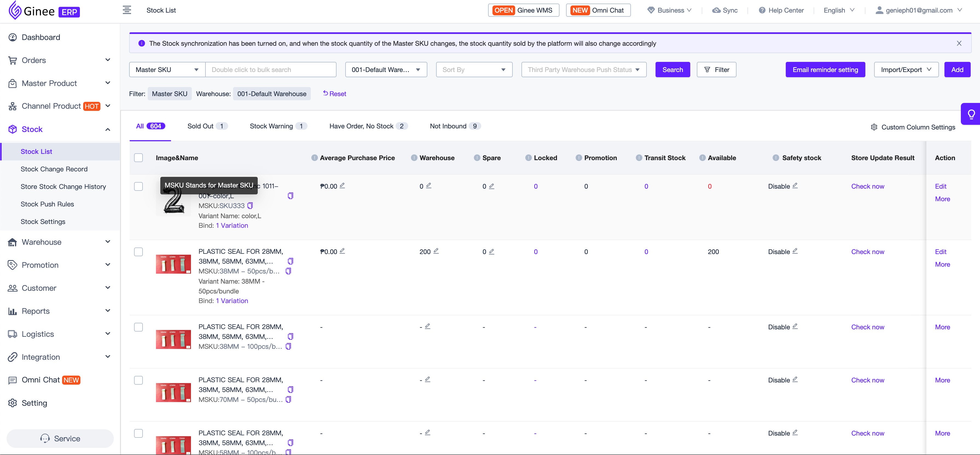The image size is (980, 455).
Task: Edit Average Purchase Price pencil for SKU333
Action: click(342, 185)
